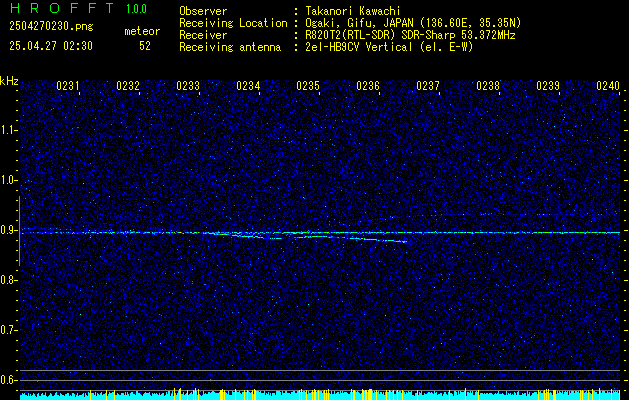Click the 0238 time marker
The image size is (629, 400).
tap(488, 86)
